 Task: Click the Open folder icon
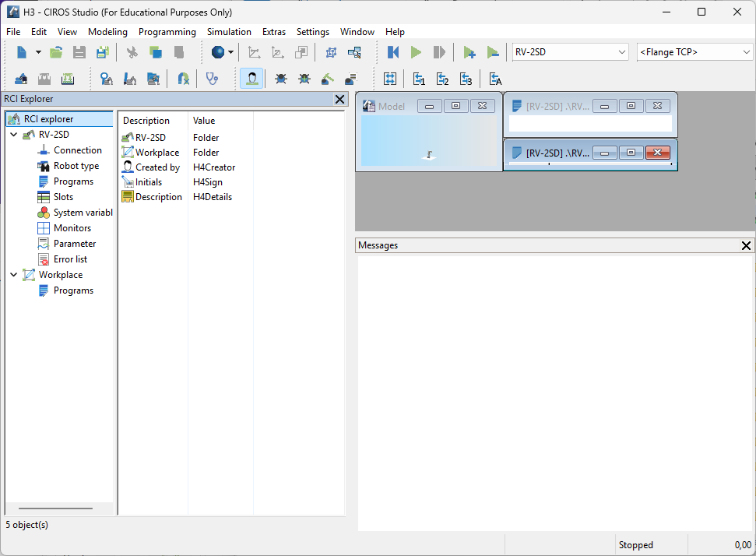(56, 52)
